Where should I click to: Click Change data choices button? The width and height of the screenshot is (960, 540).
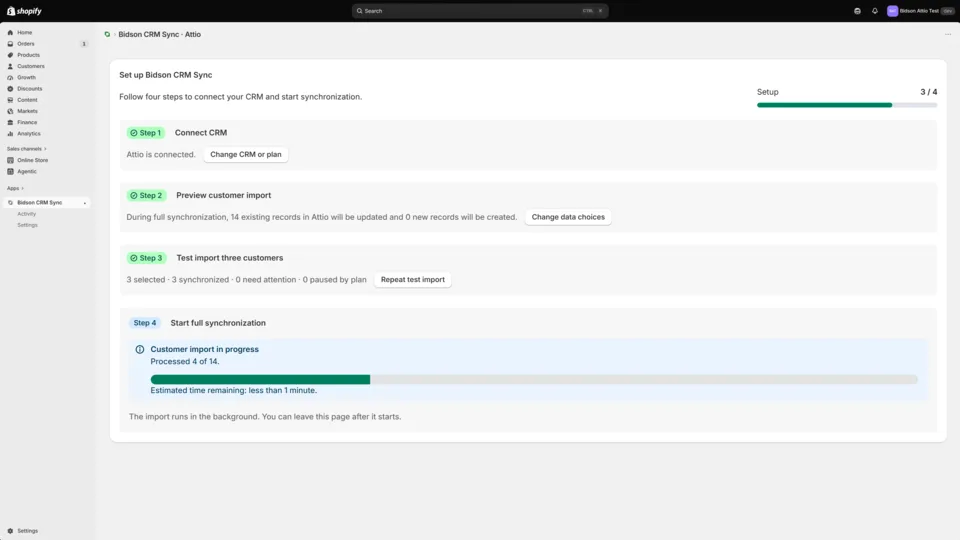click(x=568, y=217)
